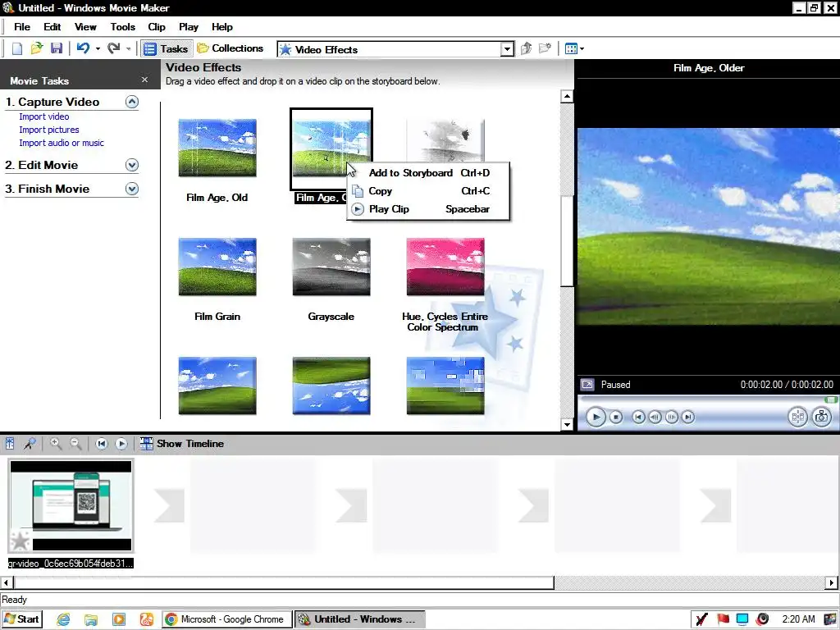This screenshot has height=630, width=840.
Task: Click the monitor Forward button
Action: click(x=688, y=417)
